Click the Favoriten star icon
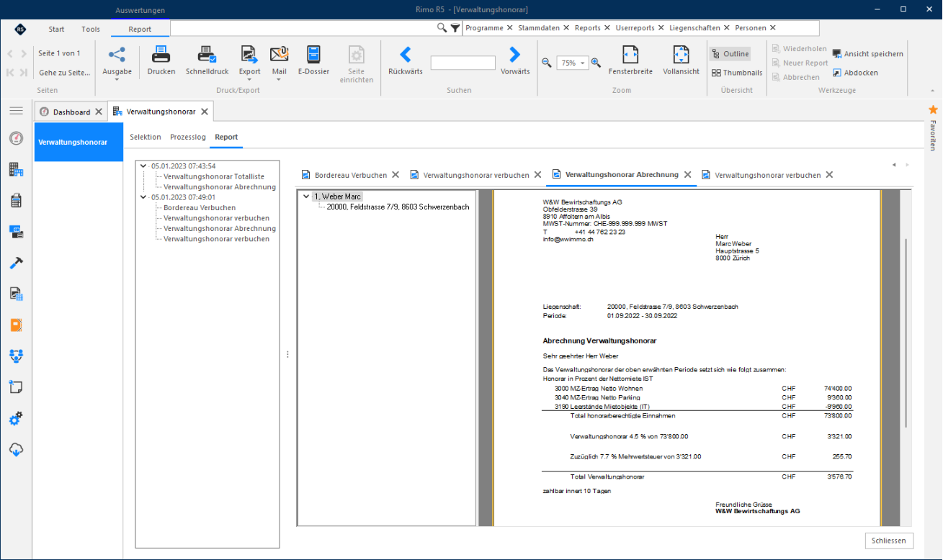943x560 pixels. pos(933,109)
